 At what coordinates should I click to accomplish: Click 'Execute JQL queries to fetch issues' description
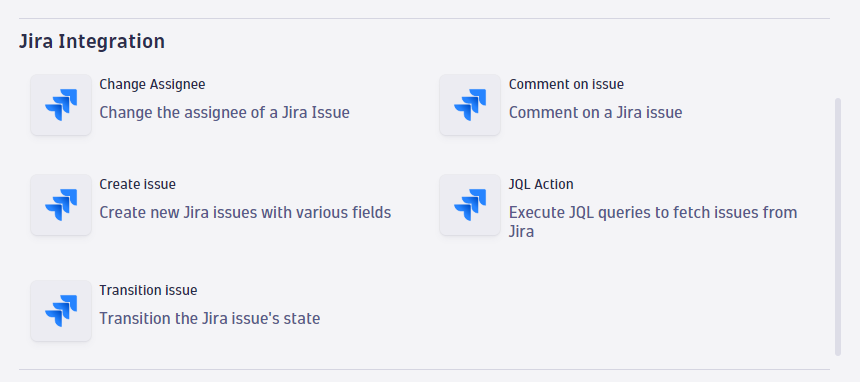[x=653, y=222]
